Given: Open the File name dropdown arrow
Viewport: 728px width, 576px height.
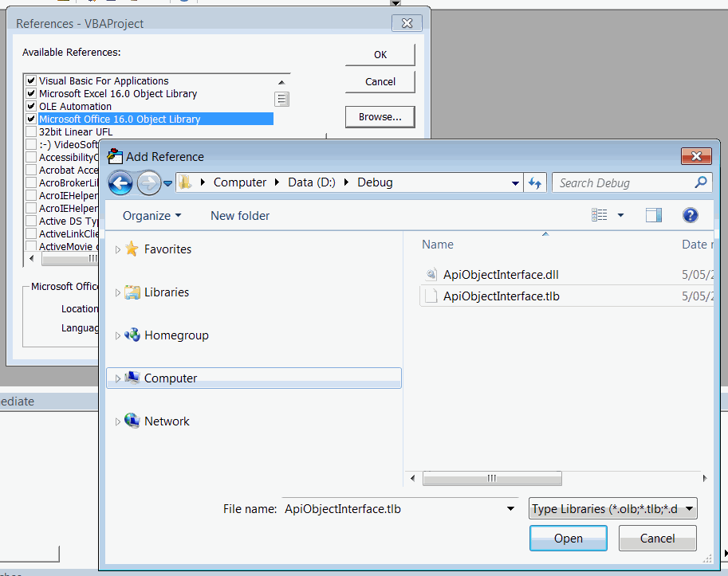Looking at the screenshot, I should pos(510,509).
